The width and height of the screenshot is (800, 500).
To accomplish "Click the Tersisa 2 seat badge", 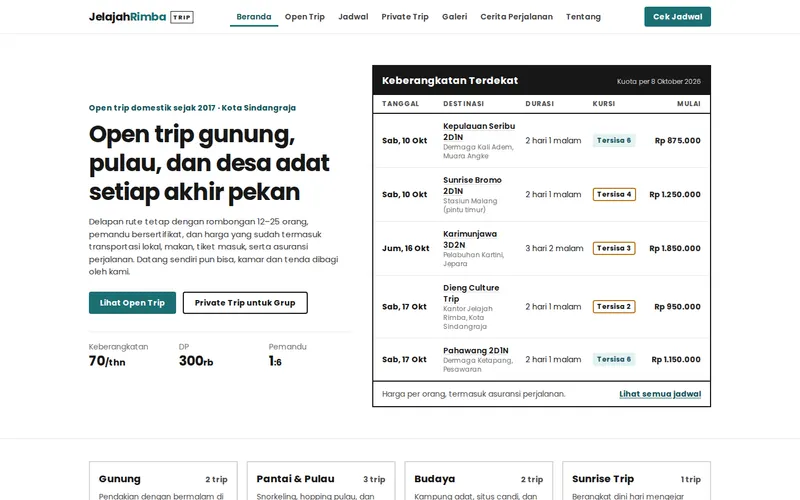I will 614,307.
